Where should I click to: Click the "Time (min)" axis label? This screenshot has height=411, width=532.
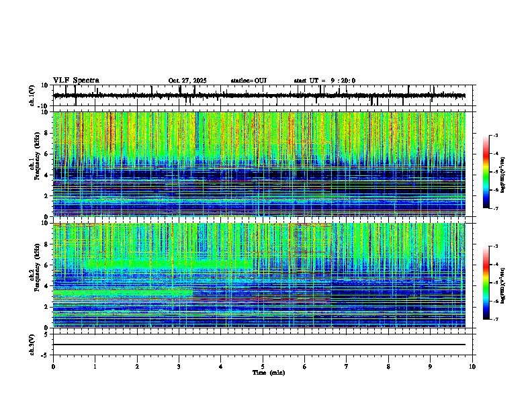[269, 373]
